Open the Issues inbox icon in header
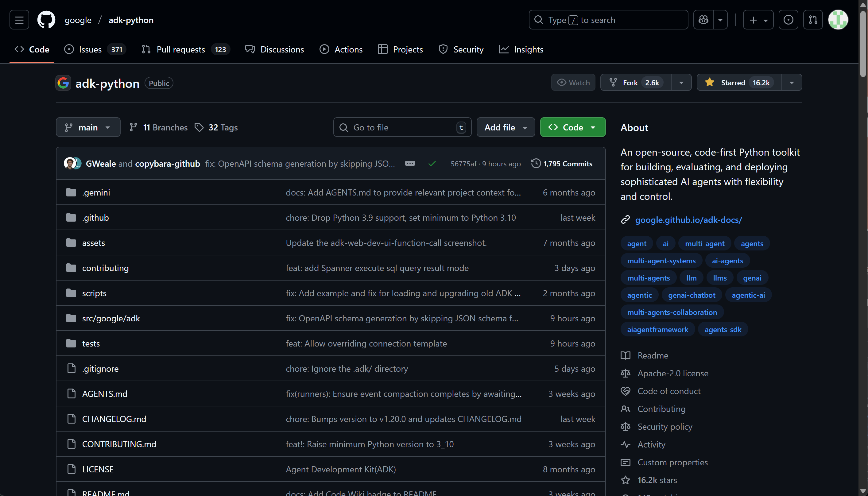The image size is (868, 496). (788, 20)
